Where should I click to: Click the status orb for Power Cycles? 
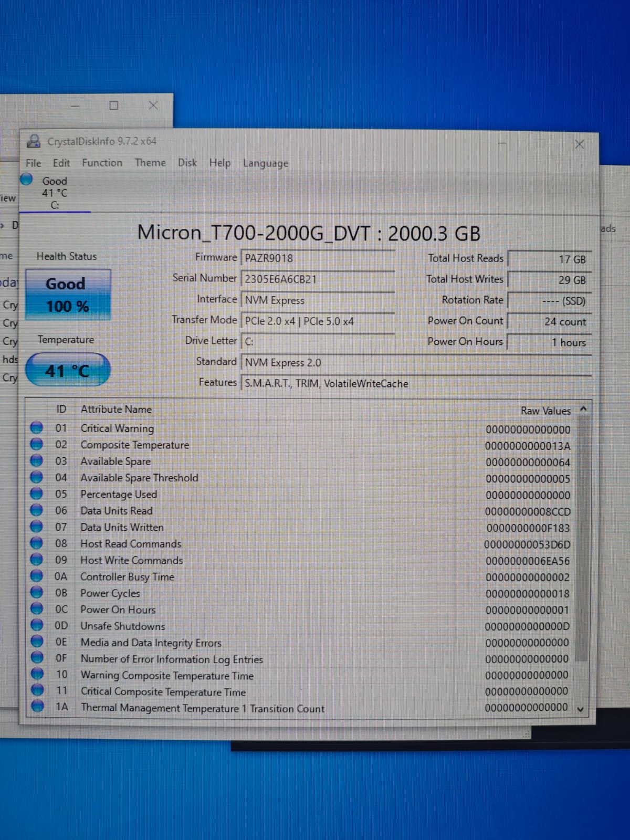pos(36,592)
